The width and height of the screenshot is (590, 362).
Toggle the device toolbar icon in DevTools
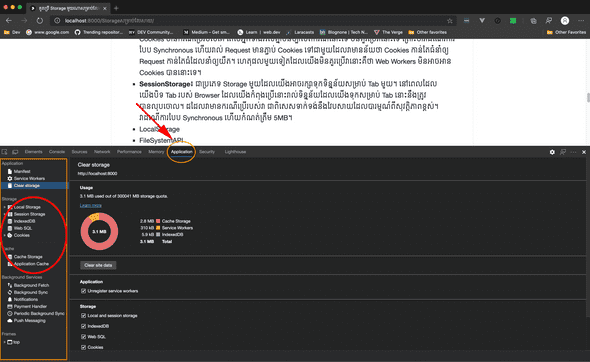tap(15, 152)
